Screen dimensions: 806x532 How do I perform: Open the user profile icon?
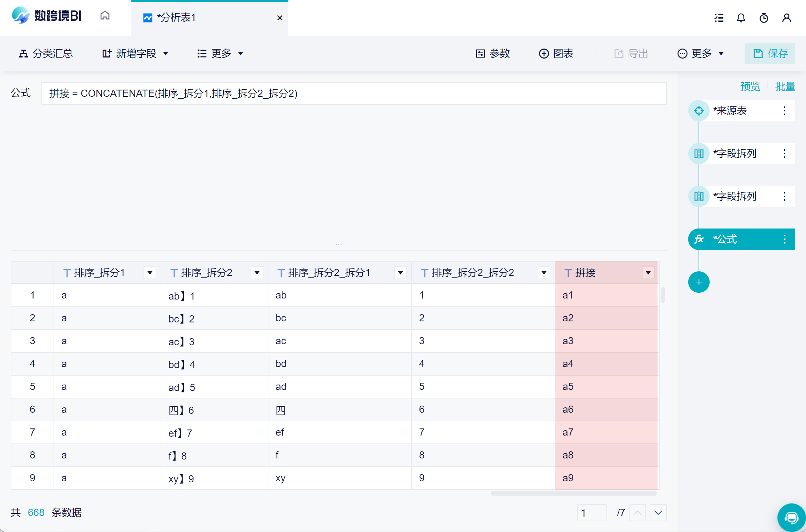[786, 18]
